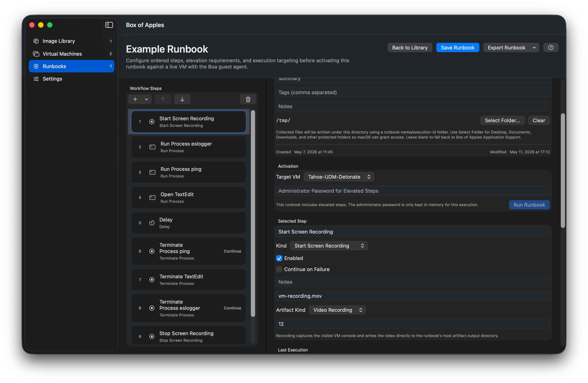
Task: Click the Example Runbook title
Action: tap(167, 49)
